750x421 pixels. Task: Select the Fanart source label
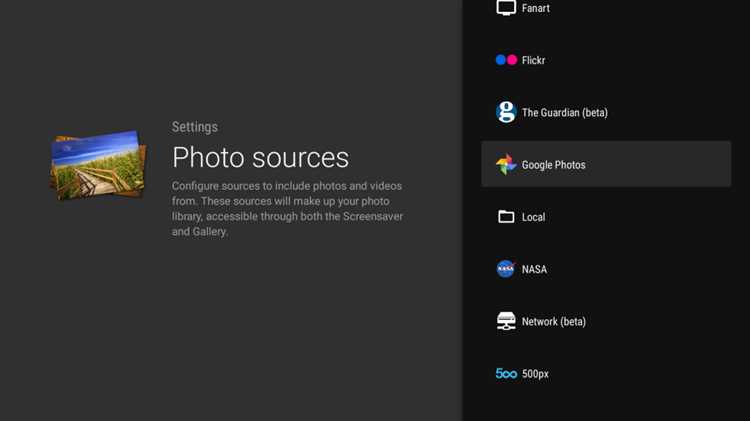(x=535, y=8)
